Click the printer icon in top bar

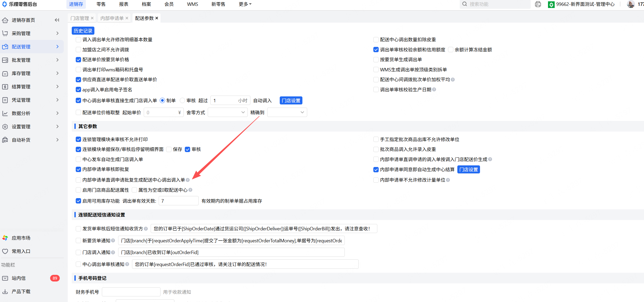tap(538, 4)
